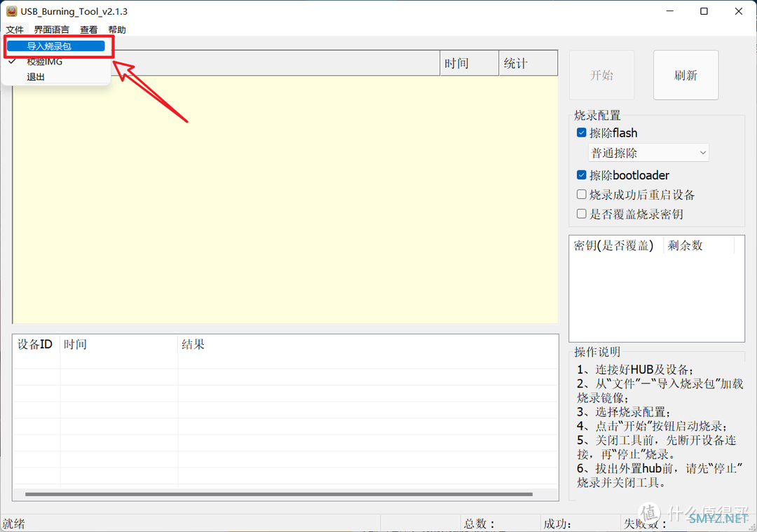Click the 结果 column header
The width and height of the screenshot is (757, 532).
368,345
